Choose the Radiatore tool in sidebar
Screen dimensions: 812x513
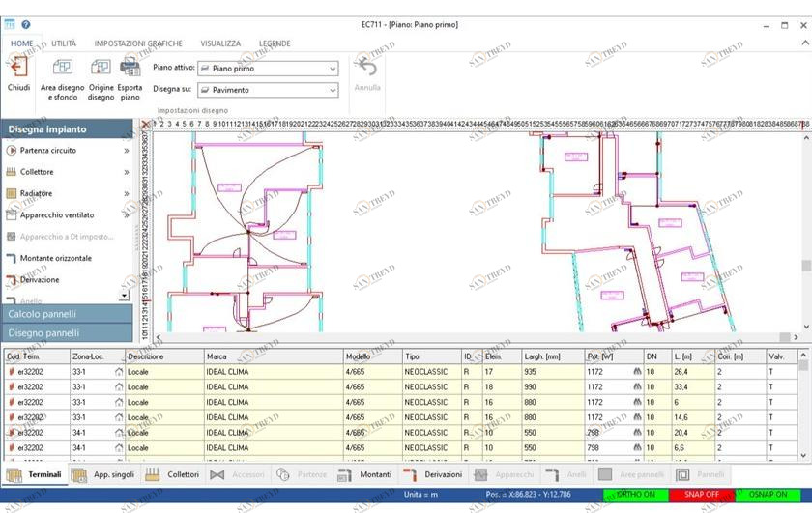[36, 193]
